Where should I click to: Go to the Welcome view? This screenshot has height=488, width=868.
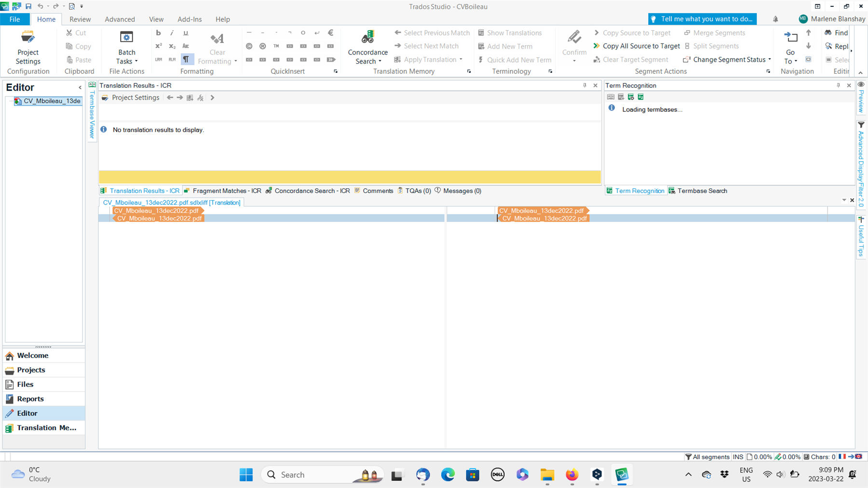coord(44,355)
